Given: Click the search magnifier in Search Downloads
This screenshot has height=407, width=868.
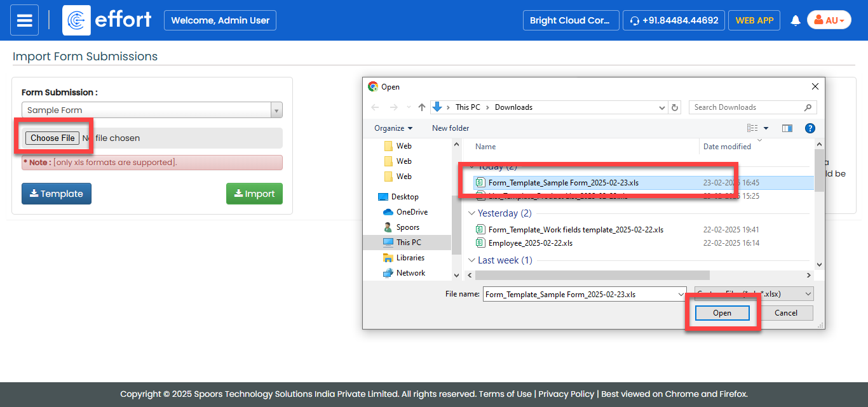Looking at the screenshot, I should 808,107.
